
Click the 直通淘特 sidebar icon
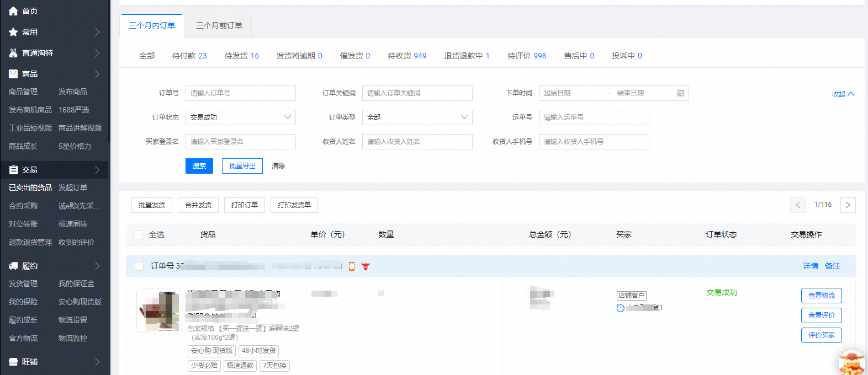click(13, 53)
